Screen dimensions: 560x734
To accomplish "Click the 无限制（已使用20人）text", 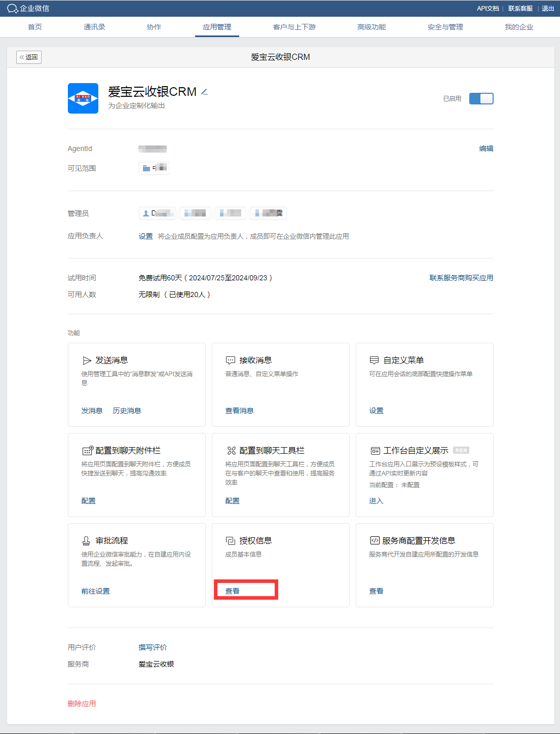I will tap(174, 295).
